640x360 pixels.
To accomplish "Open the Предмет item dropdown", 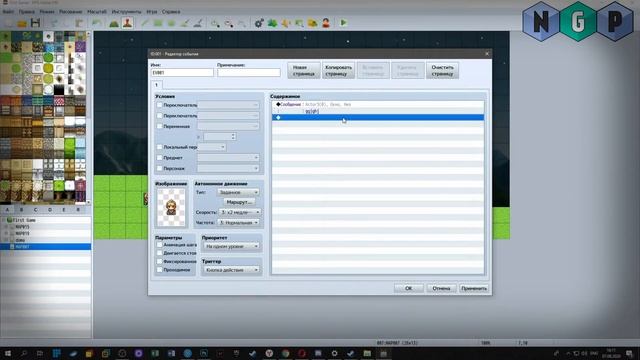I will pos(228,158).
